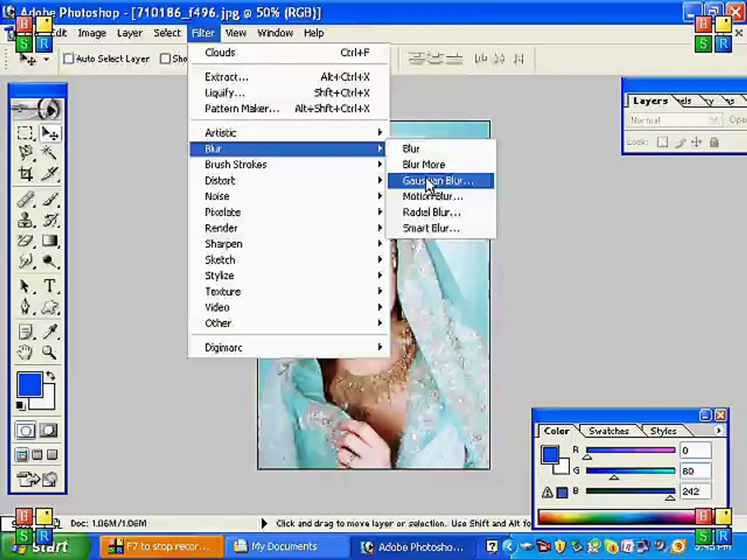This screenshot has height=560, width=747.
Task: Toggle the Show Bounding Box checkbox
Action: (165, 59)
